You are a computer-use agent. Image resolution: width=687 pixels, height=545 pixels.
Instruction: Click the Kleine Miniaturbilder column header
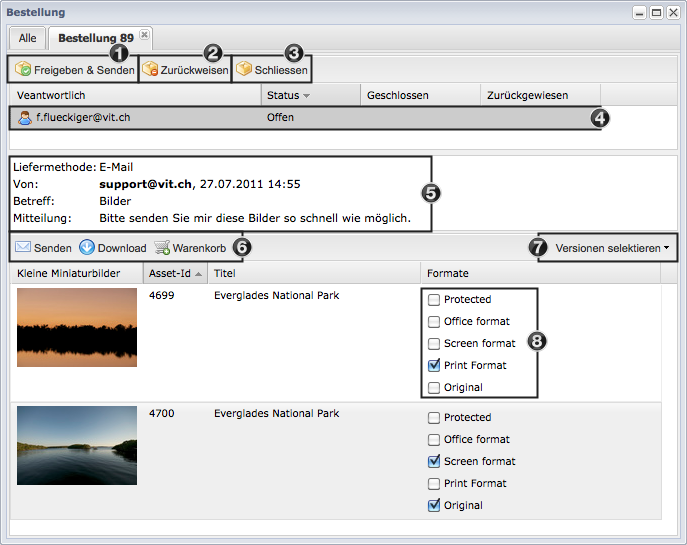click(x=77, y=273)
